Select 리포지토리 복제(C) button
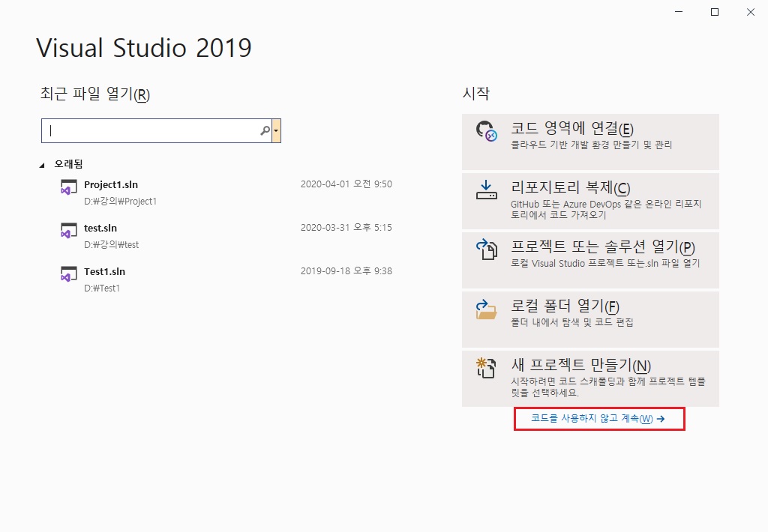The image size is (768, 532). 590,201
